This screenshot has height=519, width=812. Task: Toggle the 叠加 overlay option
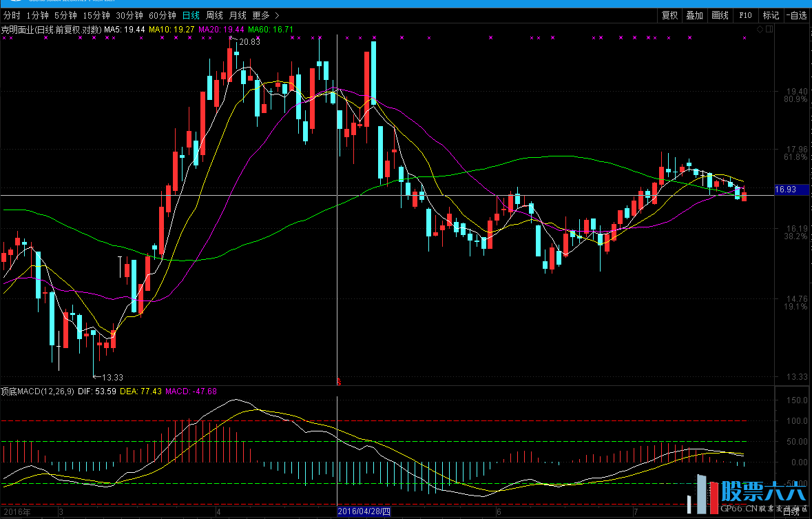pos(694,15)
